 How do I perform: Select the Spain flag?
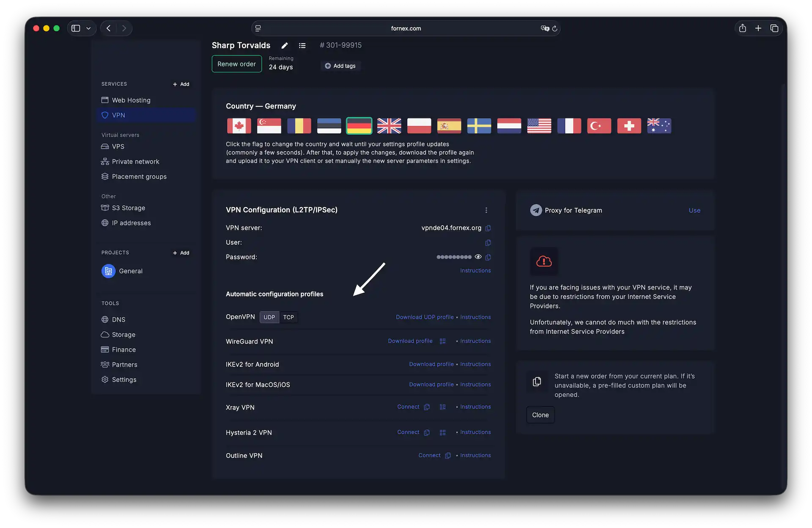point(449,126)
